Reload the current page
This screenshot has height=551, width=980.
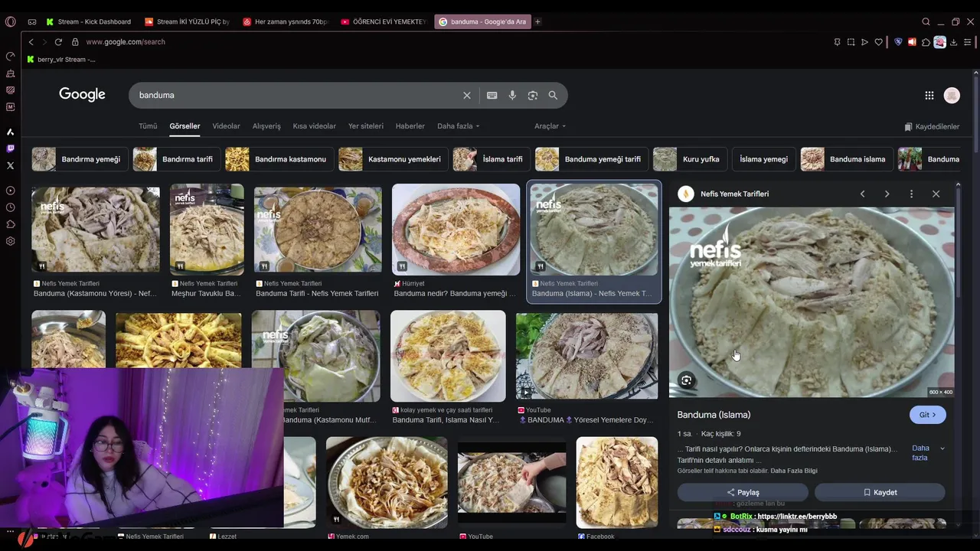click(x=58, y=42)
